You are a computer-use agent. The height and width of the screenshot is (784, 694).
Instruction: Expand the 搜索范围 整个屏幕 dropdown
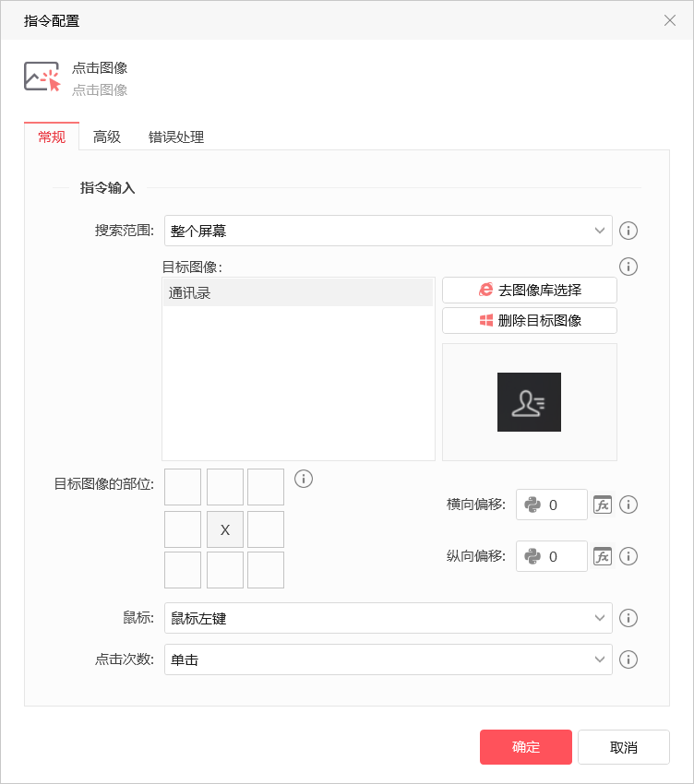[389, 231]
